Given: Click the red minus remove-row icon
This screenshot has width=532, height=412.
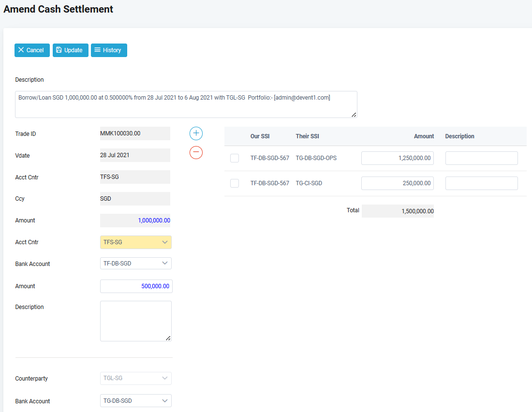Looking at the screenshot, I should pyautogui.click(x=196, y=152).
